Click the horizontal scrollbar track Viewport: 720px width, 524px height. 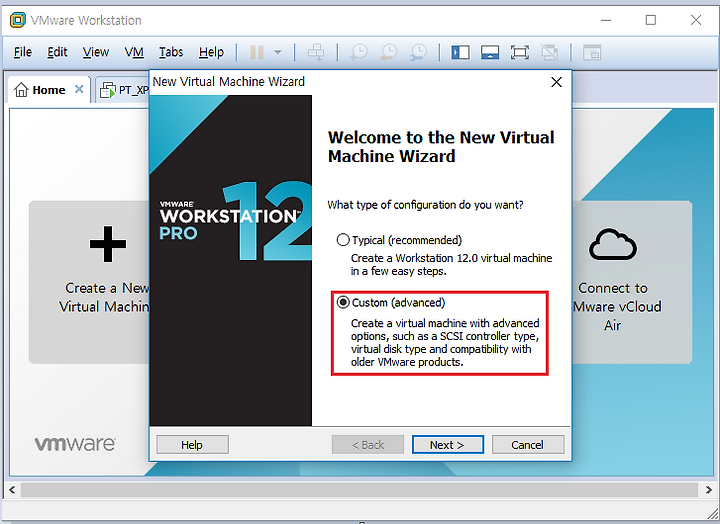(x=360, y=490)
